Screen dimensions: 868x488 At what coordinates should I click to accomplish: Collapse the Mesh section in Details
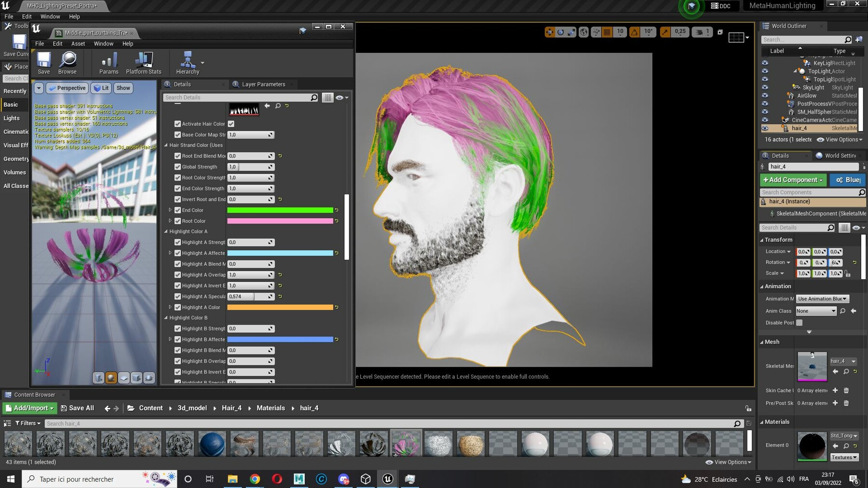(x=762, y=342)
